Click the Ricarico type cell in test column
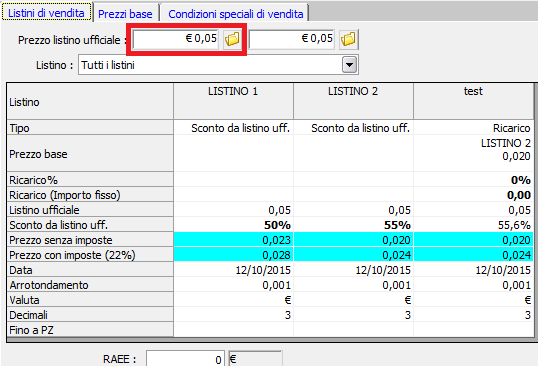The width and height of the screenshot is (538, 366). (473, 128)
